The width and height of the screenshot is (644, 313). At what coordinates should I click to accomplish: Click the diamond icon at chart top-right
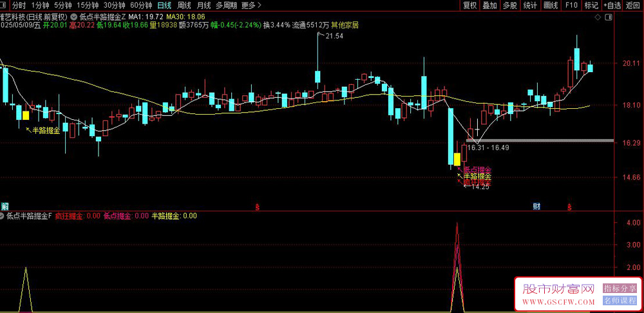point(598,17)
